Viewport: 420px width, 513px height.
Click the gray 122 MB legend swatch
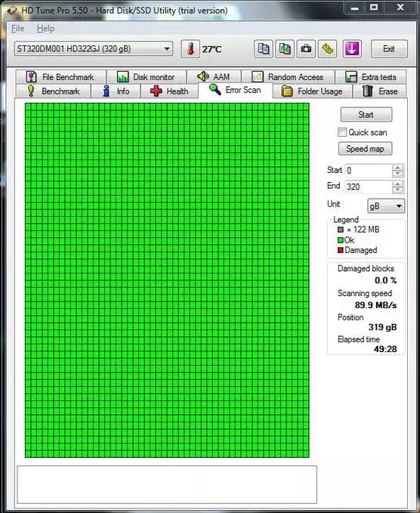[341, 230]
